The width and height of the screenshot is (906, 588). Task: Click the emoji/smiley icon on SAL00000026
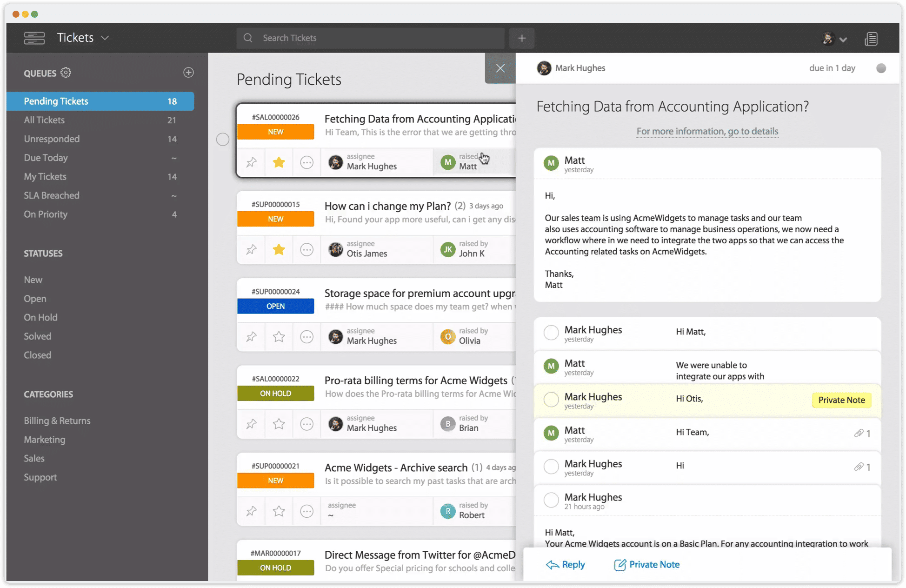tap(306, 162)
